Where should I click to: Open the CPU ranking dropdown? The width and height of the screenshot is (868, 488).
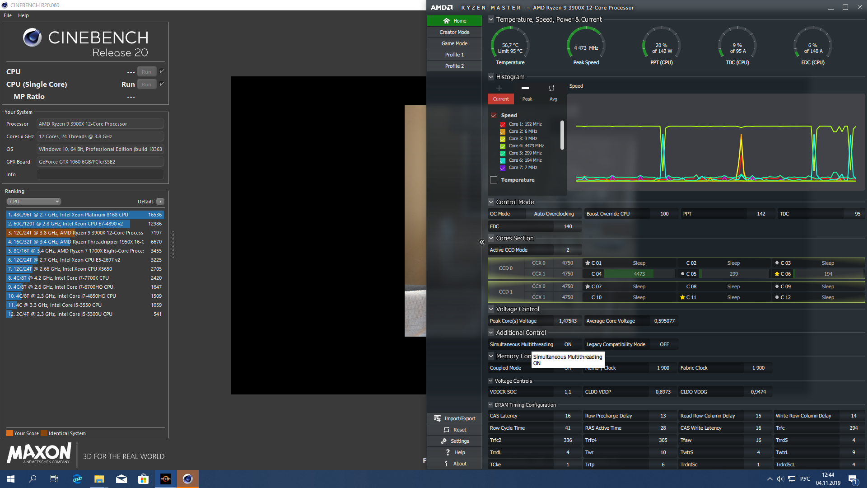click(34, 202)
